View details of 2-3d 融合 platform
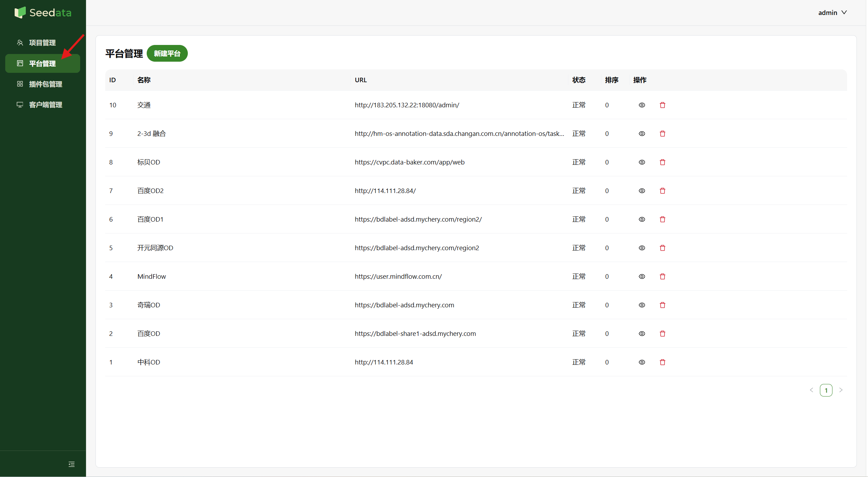This screenshot has width=868, height=477. pyautogui.click(x=642, y=133)
